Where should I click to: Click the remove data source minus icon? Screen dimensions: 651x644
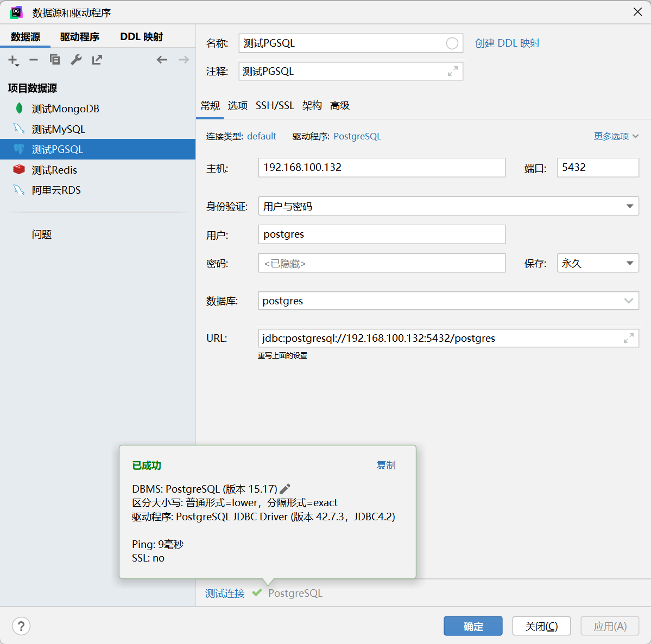point(34,60)
